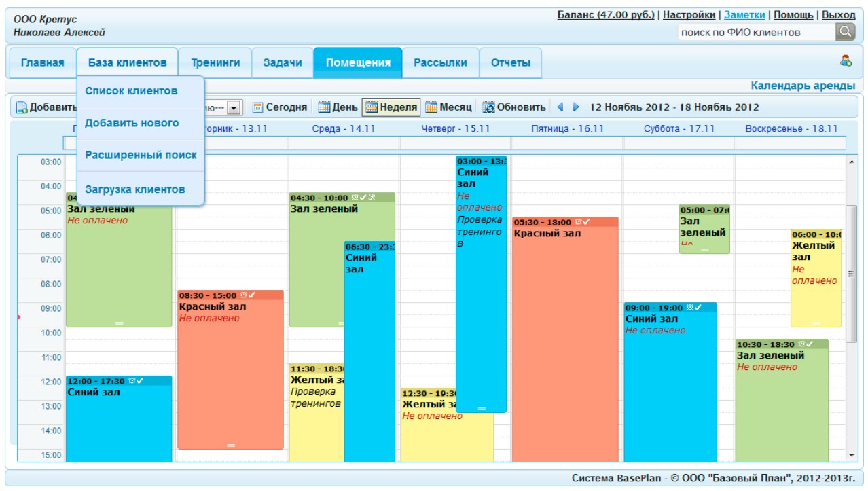
Task: Open the toolbar dropdown arrow
Action: (x=234, y=107)
